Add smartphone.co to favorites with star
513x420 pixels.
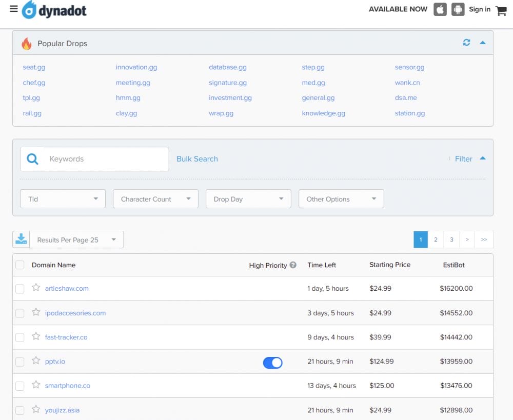pyautogui.click(x=36, y=385)
